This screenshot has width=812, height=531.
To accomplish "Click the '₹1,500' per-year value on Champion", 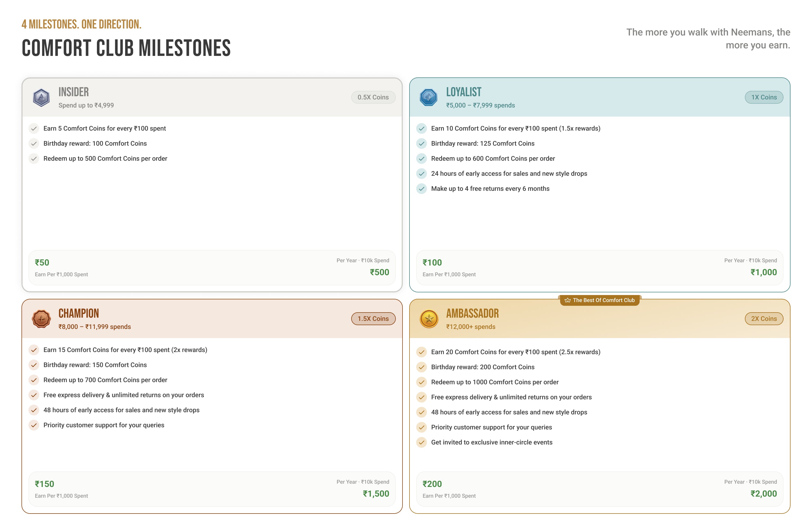I will 376,493.
